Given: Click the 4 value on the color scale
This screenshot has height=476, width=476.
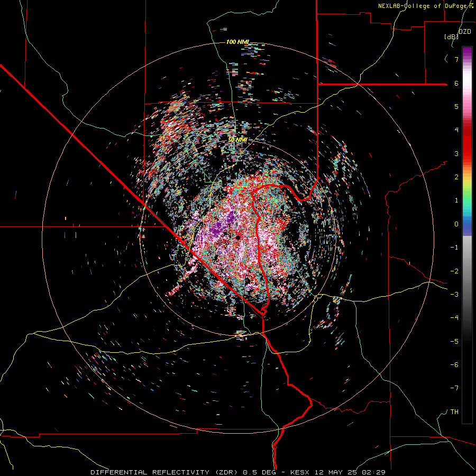Looking at the screenshot, I should pos(456,130).
